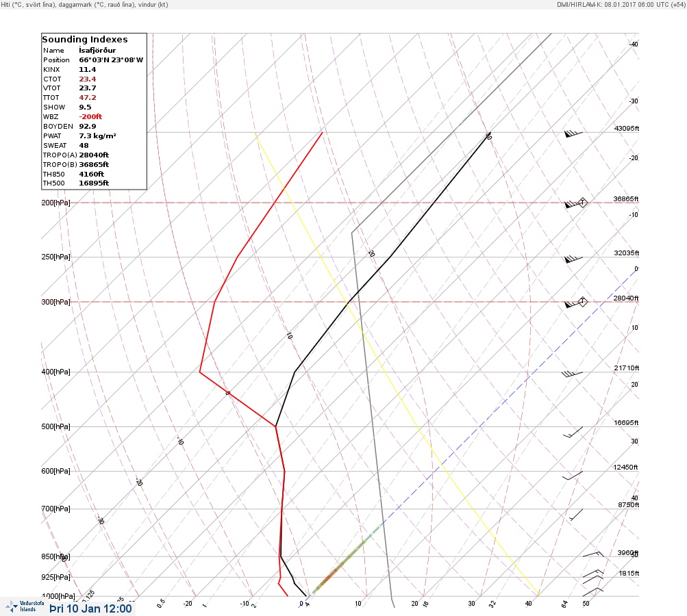Click the 8750ft altitude label
The width and height of the screenshot is (687, 616).
point(629,505)
